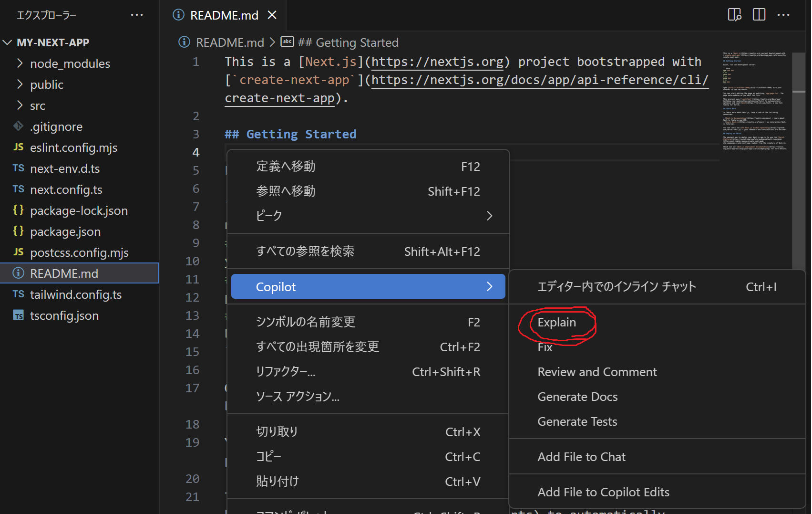812x514 pixels.
Task: Click the create-next-app docs URL link
Action: coord(539,80)
